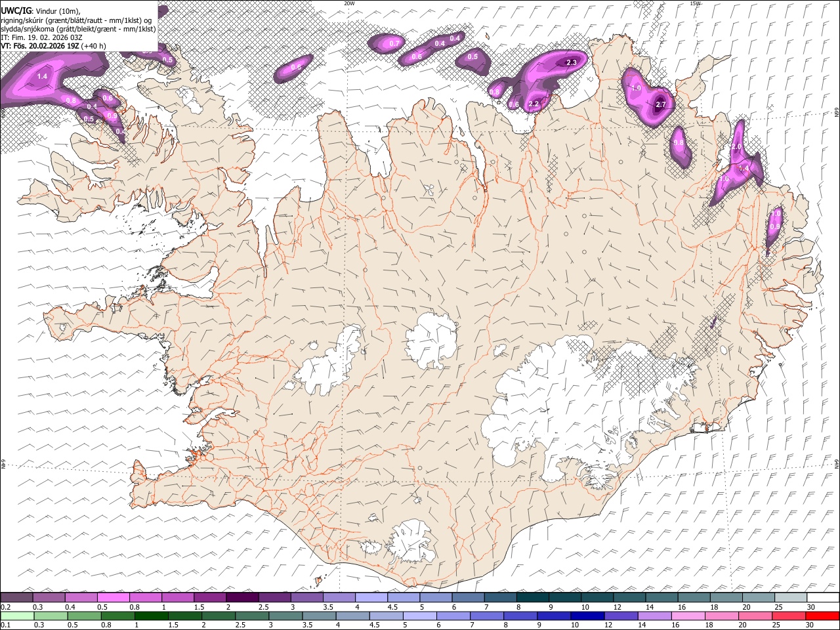Image resolution: width=840 pixels, height=630 pixels.
Task: Click the light lavender 4–4.5 swatch on upper scale
Action: pyautogui.click(x=371, y=598)
